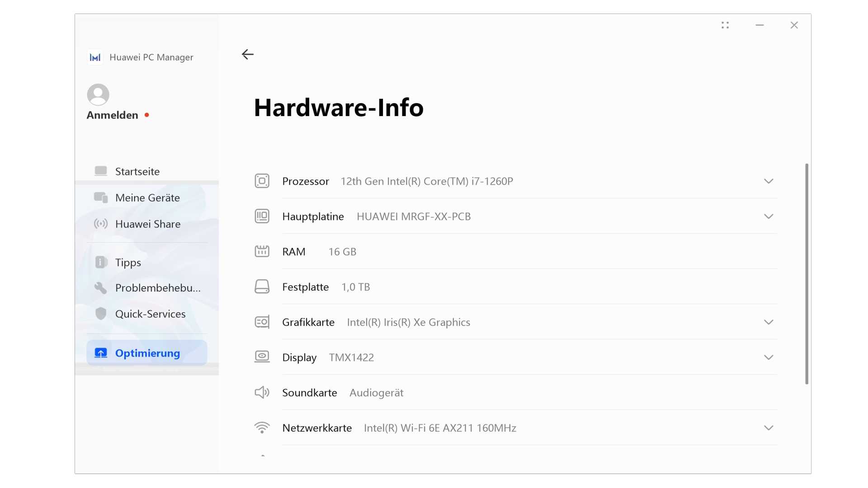Expand the Prozessor details chevron
Image resolution: width=868 pixels, height=488 pixels.
769,181
